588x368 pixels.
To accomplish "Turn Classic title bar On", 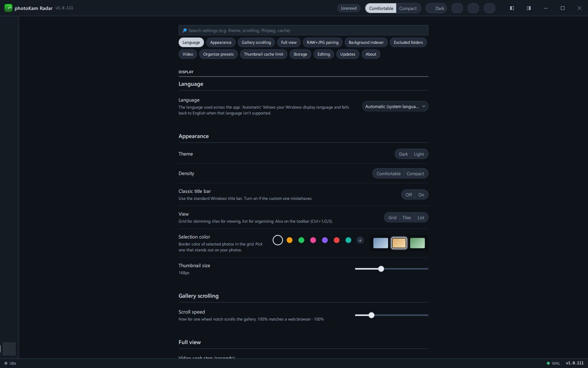I will (x=421, y=195).
